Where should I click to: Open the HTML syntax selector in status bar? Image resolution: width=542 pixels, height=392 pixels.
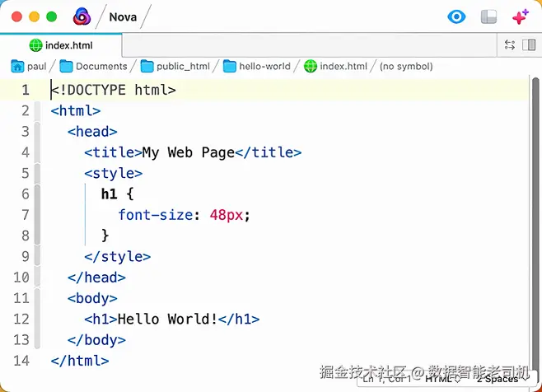(443, 379)
